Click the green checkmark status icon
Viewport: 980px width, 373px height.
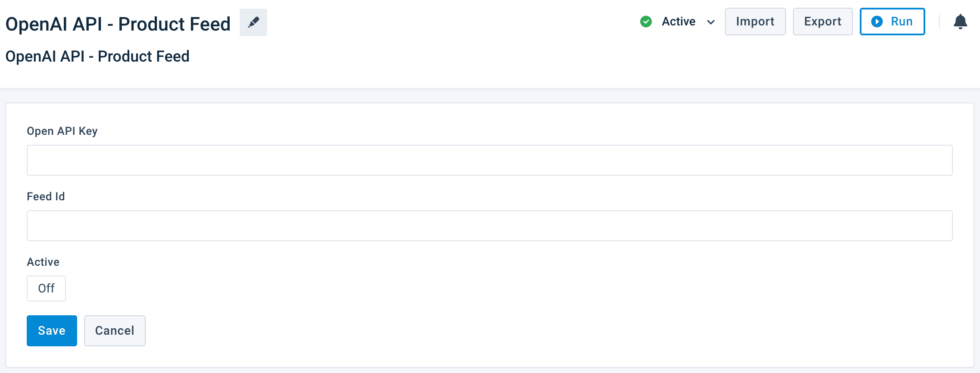646,22
